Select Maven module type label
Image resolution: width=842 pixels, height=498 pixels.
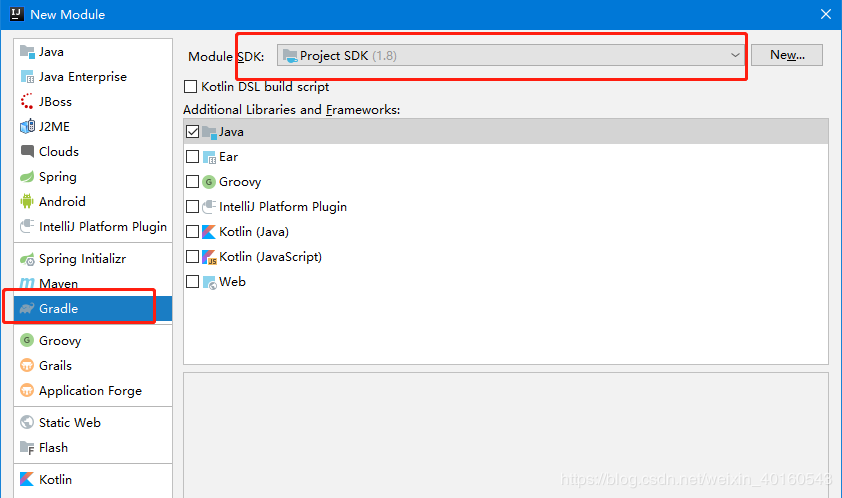pyautogui.click(x=58, y=284)
